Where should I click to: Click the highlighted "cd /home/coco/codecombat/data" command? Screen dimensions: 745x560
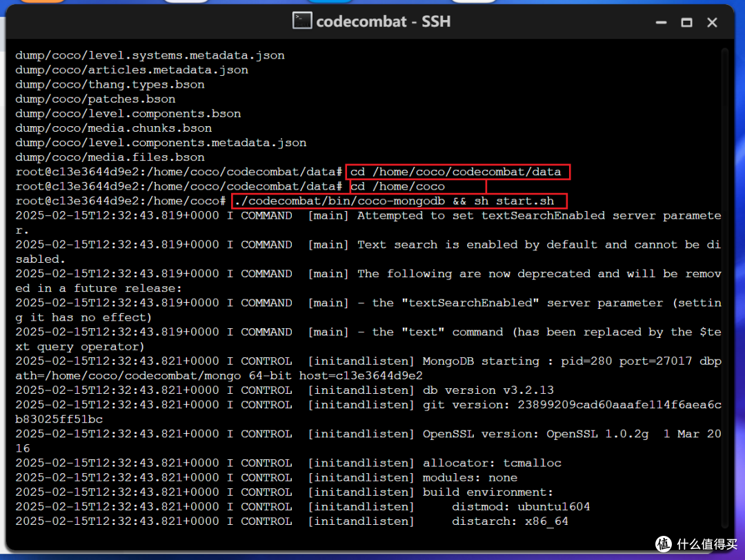(458, 172)
